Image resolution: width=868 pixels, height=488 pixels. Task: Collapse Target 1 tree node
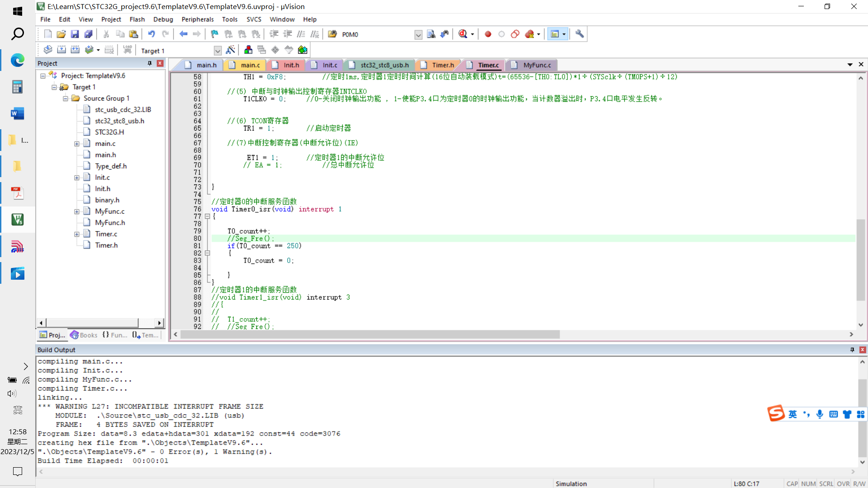(x=54, y=87)
